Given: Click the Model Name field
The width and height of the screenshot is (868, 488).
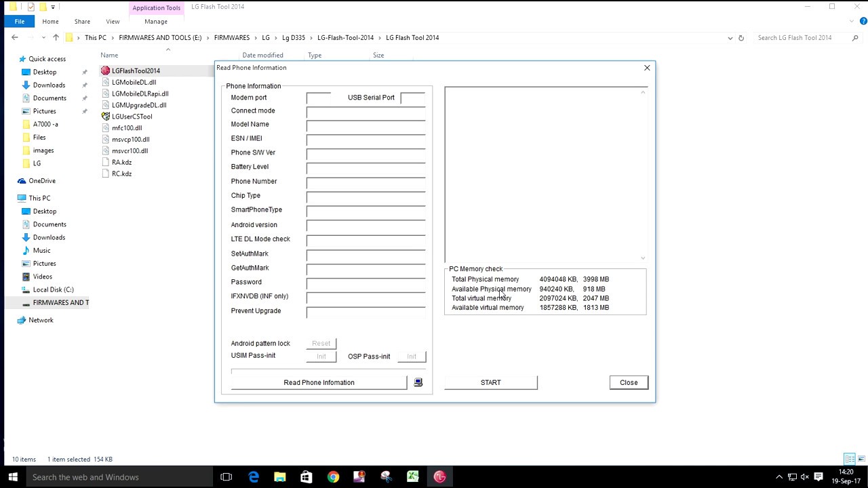Looking at the screenshot, I should click(366, 125).
